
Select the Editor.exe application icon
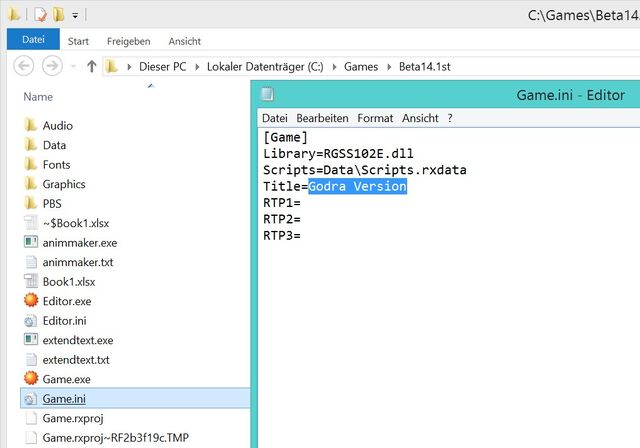[31, 300]
